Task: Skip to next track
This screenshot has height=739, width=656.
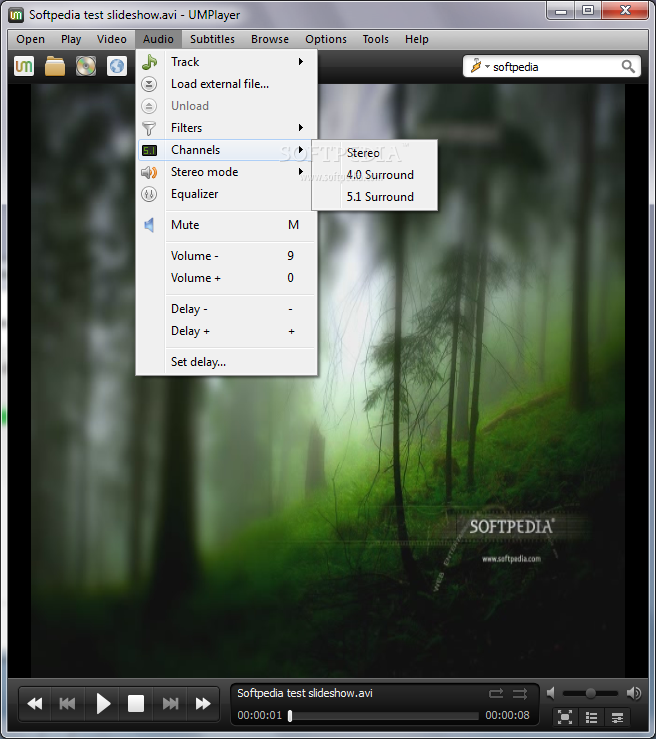Action: click(x=170, y=704)
